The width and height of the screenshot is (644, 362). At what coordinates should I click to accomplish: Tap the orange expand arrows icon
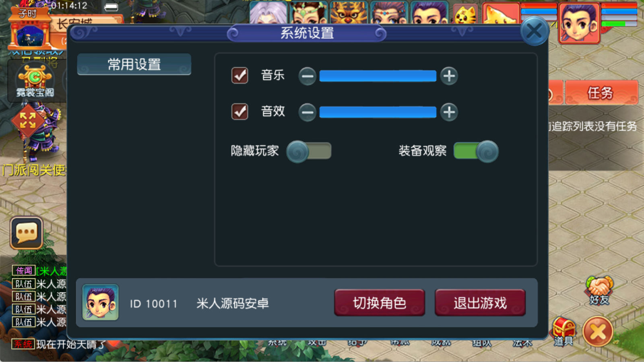(x=27, y=120)
